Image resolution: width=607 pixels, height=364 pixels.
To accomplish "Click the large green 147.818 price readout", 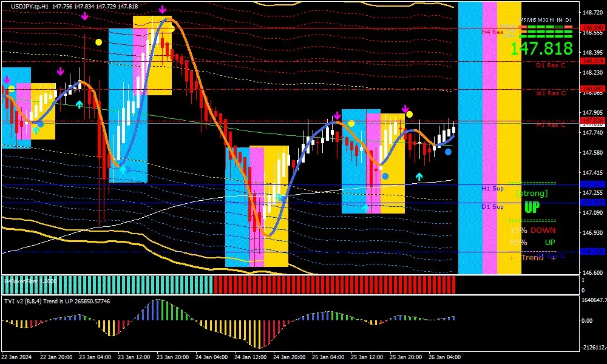I will point(541,49).
